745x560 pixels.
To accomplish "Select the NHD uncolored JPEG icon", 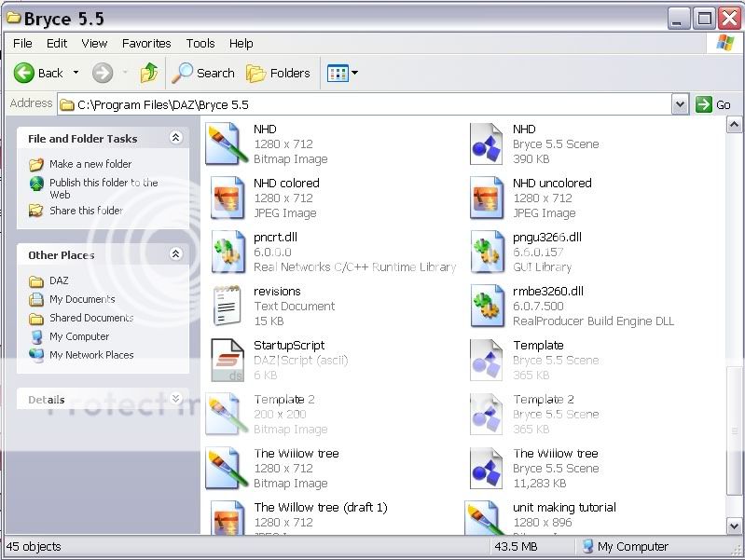I will (x=486, y=198).
